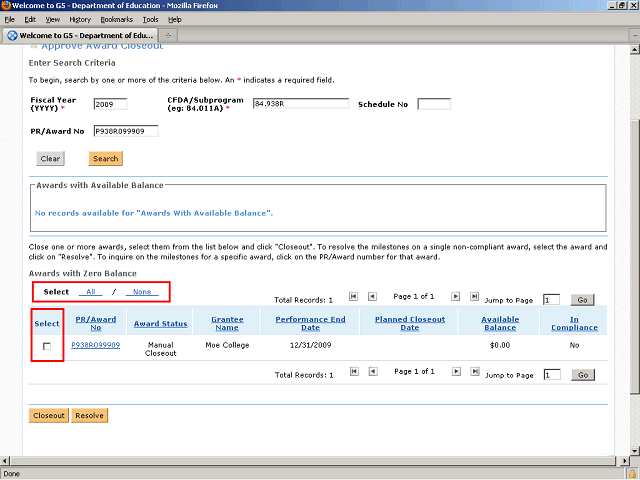The image size is (640, 480).
Task: Go to previous page in lower pager
Action: point(373,371)
